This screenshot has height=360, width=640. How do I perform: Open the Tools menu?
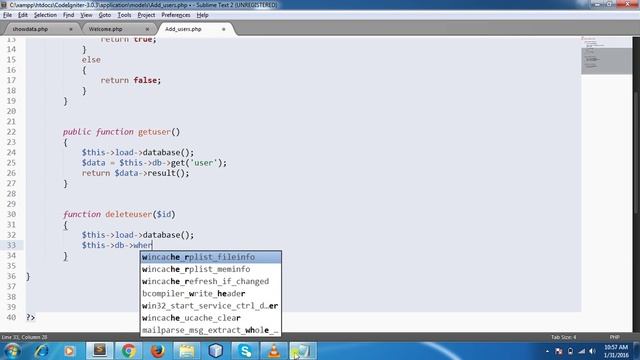coord(124,15)
